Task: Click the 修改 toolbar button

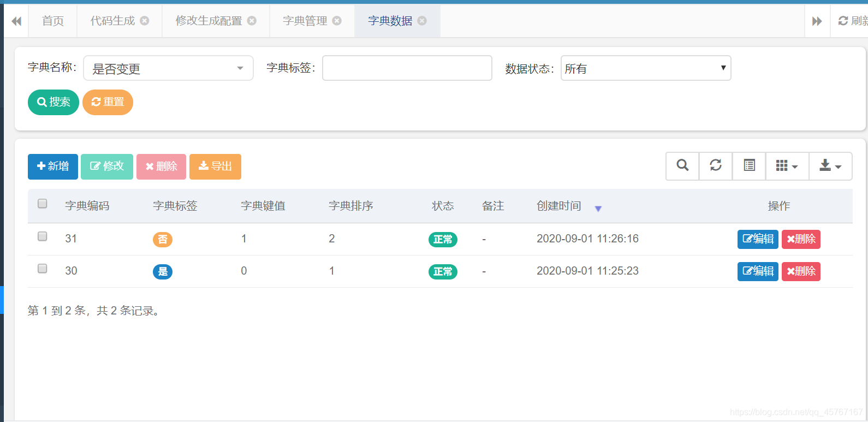Action: pyautogui.click(x=107, y=167)
